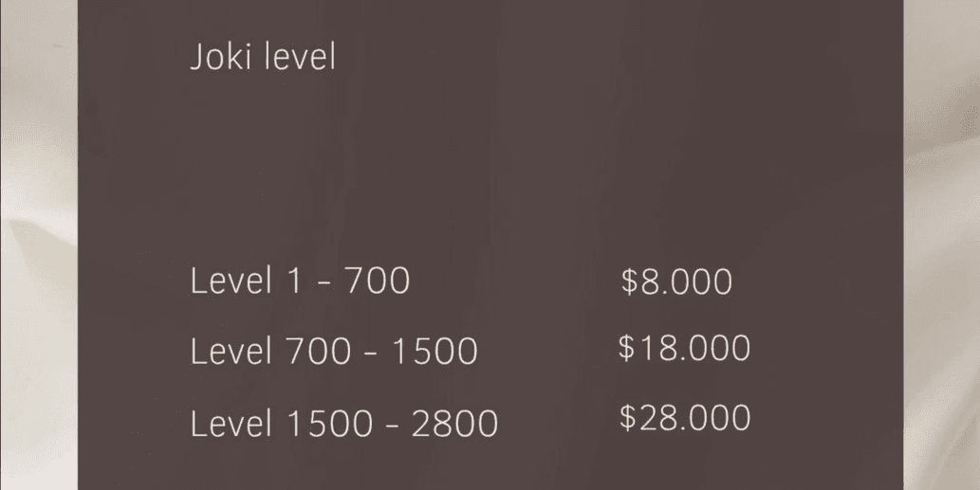Click the $8.000 price
980x490 pixels.
(676, 281)
